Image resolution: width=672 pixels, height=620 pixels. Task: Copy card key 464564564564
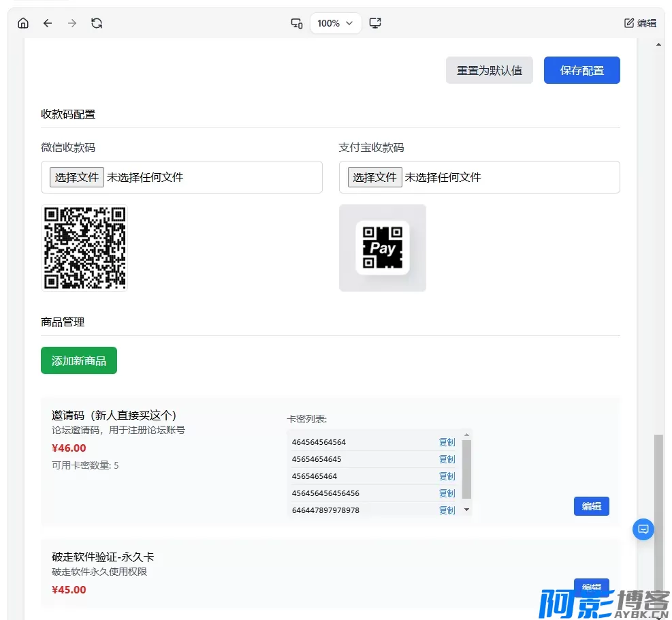[447, 442]
